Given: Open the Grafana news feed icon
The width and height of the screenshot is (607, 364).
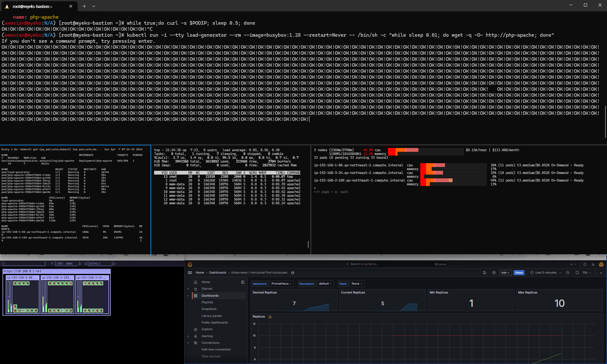Looking at the screenshot, I should (x=593, y=264).
